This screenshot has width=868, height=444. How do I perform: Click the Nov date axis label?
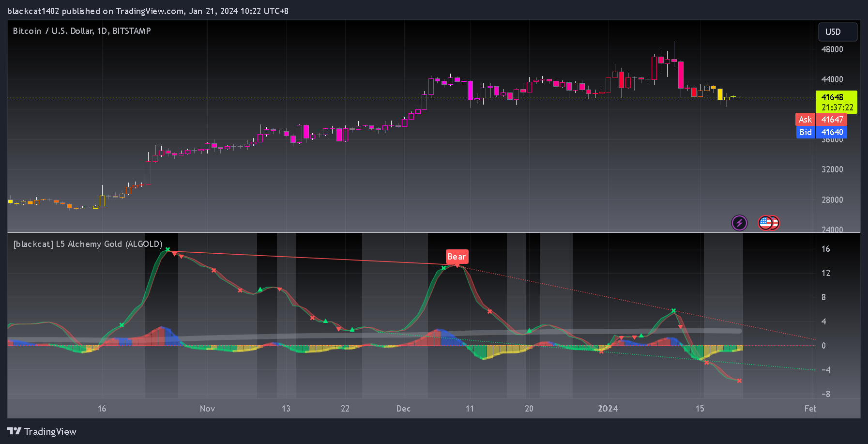(207, 409)
